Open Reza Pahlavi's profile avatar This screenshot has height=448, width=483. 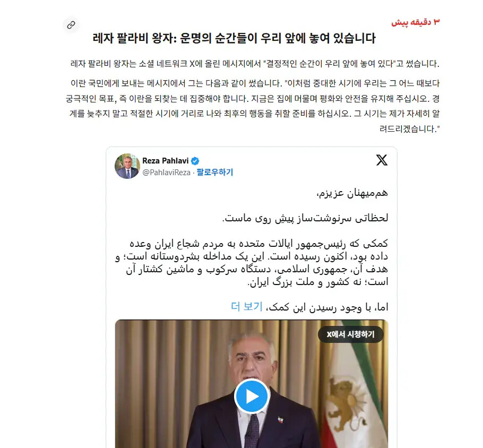pos(127,166)
